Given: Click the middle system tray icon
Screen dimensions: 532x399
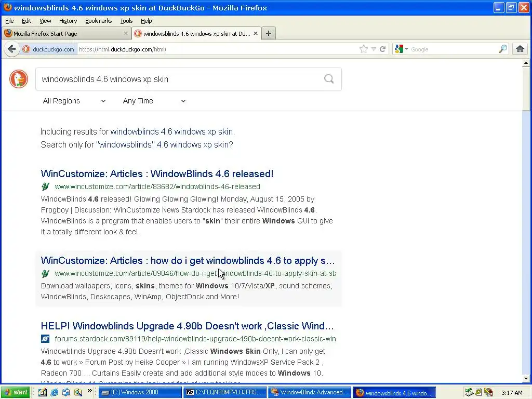Looking at the screenshot, I should coord(478,393).
